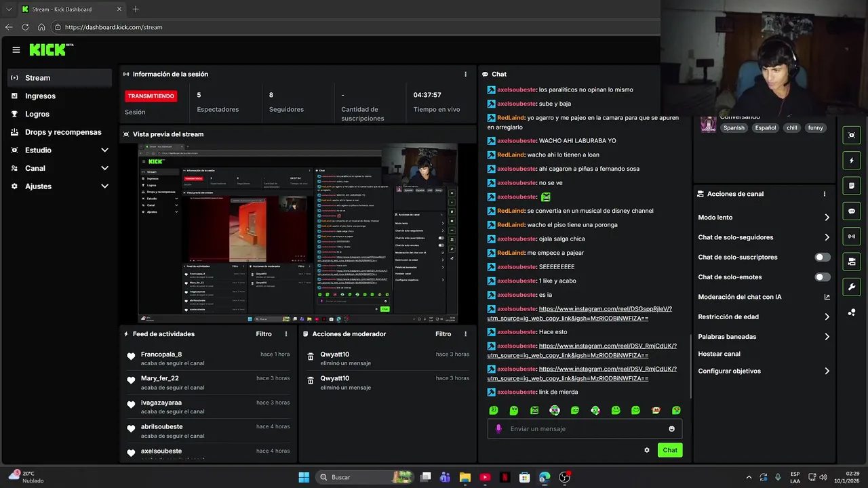The height and width of the screenshot is (488, 868).
Task: Open Netflix from the Windows taskbar
Action: [505, 477]
